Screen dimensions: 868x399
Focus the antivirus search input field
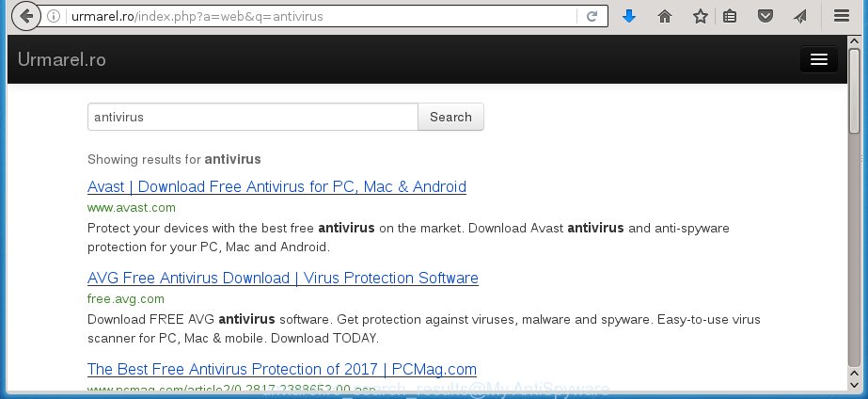pos(253,117)
